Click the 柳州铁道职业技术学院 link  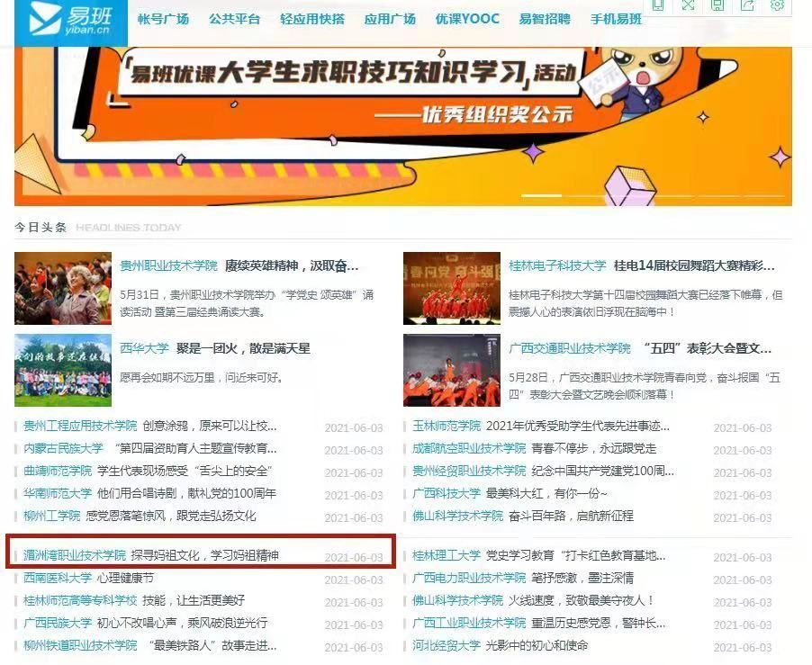[x=80, y=645]
